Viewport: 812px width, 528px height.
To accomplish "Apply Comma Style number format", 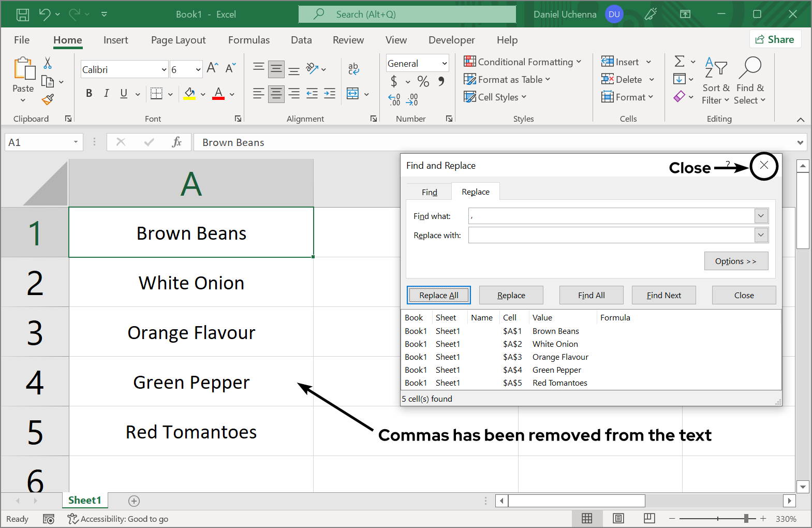I will point(441,81).
